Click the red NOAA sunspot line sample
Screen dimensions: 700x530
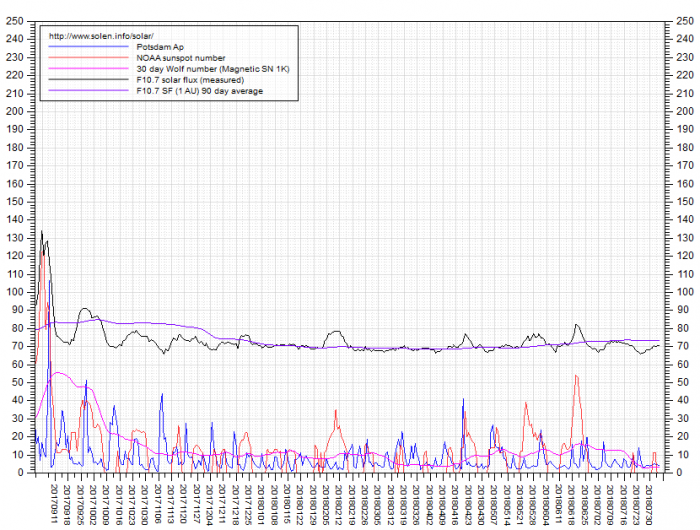click(88, 58)
